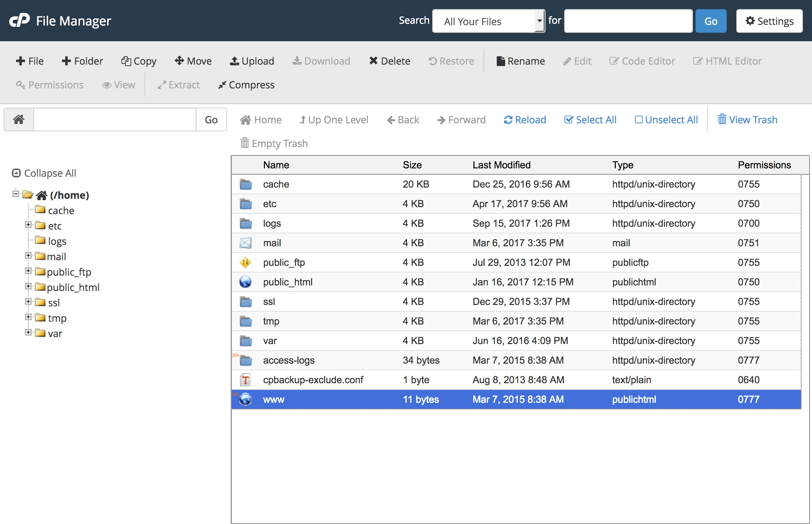This screenshot has height=524, width=812.
Task: Open File Manager Settings
Action: coord(769,21)
